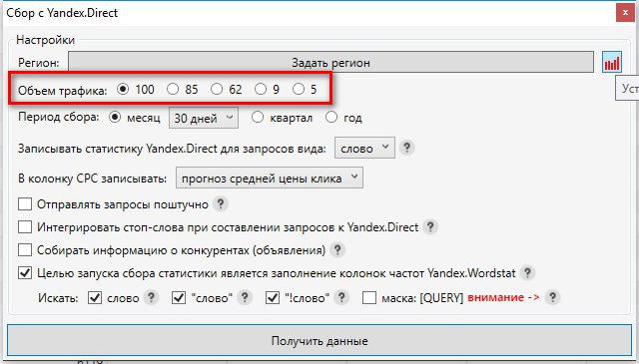Select traffic volume 62 radio button
The width and height of the screenshot is (639, 364).
click(x=217, y=89)
